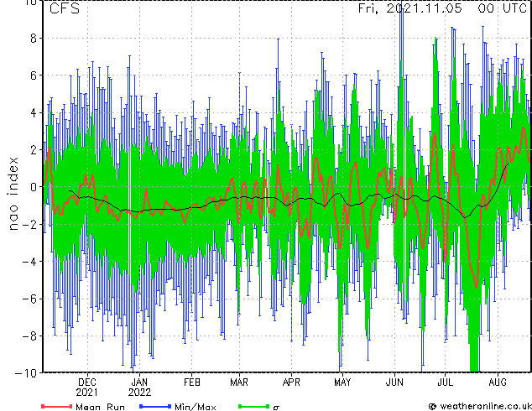532x411 pixels.
Task: Click the MAR month label
Action: pos(239,382)
